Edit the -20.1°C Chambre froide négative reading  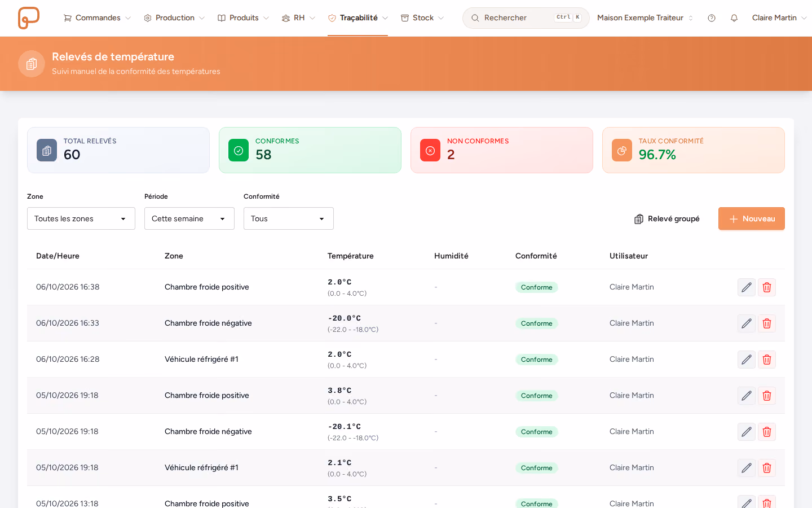pos(747,432)
